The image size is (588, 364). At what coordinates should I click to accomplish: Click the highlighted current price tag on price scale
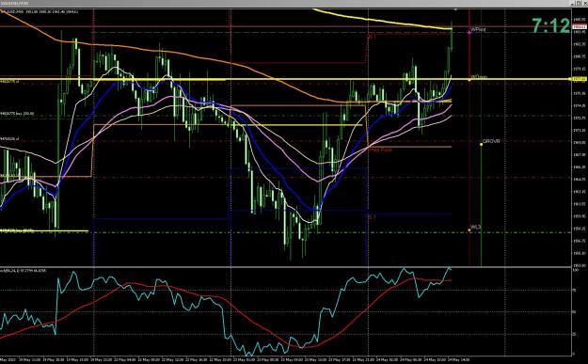click(x=579, y=27)
